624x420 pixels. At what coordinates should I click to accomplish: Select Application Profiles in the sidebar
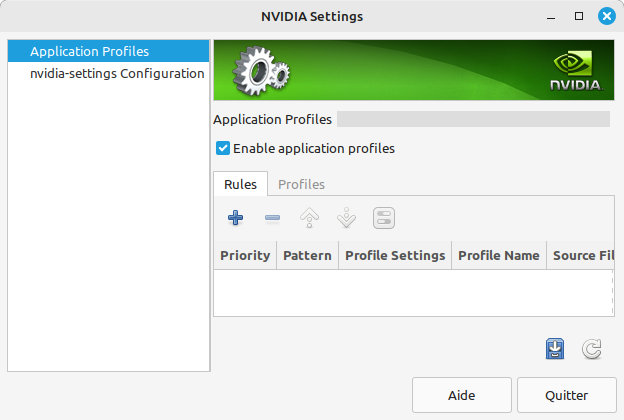click(89, 51)
